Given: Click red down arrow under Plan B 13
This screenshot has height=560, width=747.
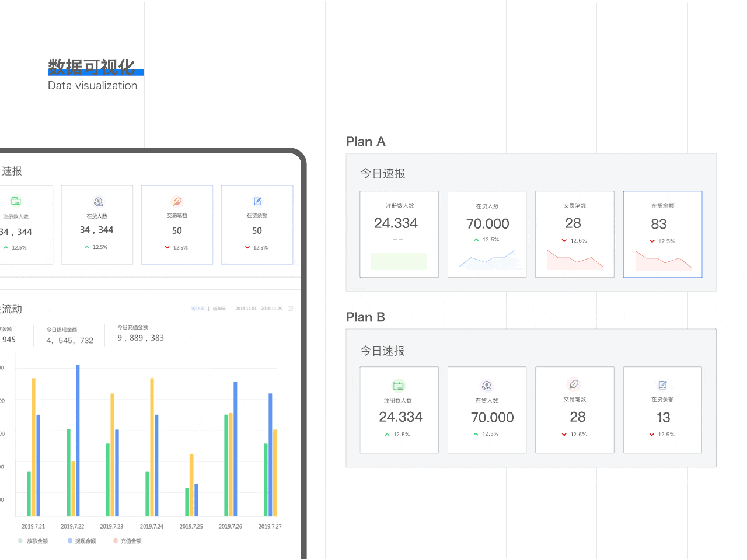Looking at the screenshot, I should (x=652, y=435).
